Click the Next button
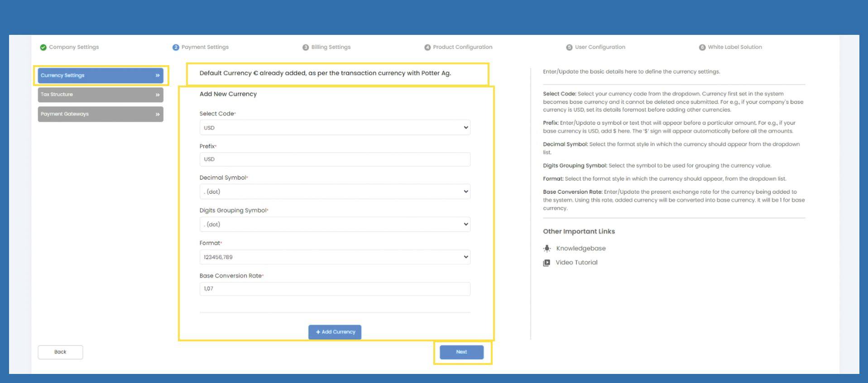This screenshot has height=383, width=868. (x=461, y=352)
